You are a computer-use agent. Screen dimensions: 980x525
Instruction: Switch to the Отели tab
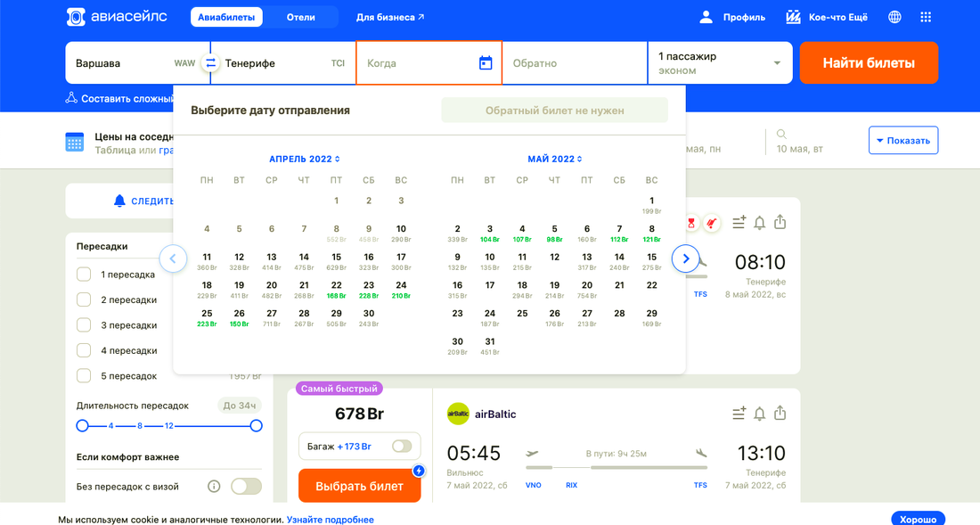300,18
